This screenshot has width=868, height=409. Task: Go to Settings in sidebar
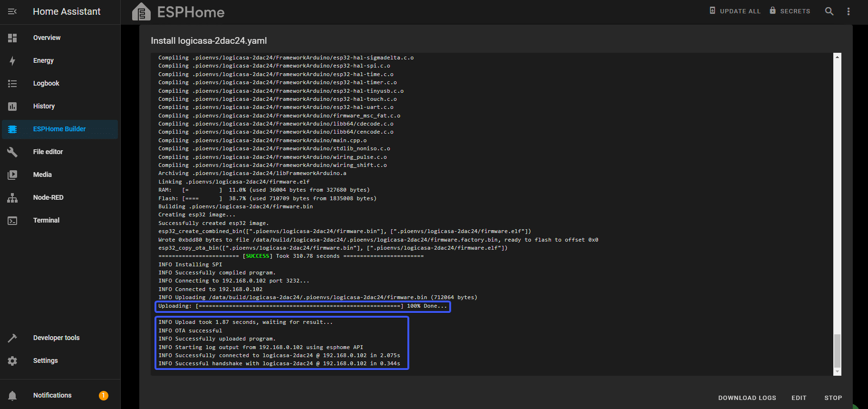click(x=45, y=360)
